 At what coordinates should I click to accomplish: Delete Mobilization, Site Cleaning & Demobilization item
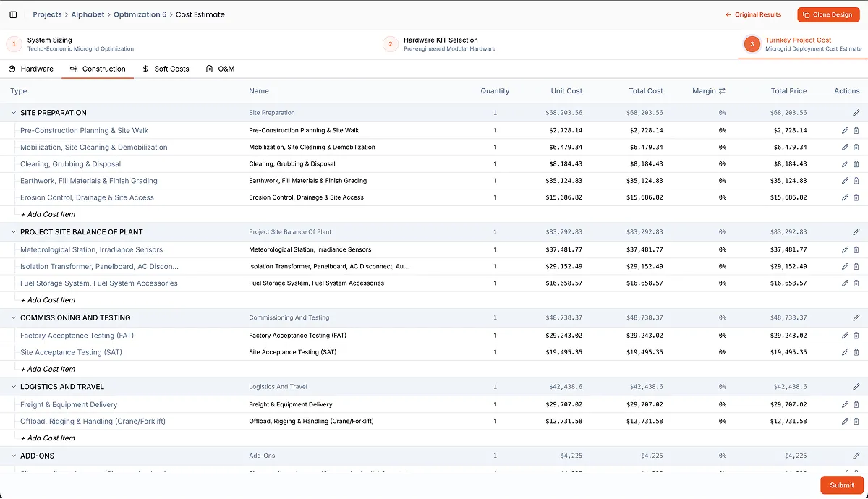[x=856, y=148]
